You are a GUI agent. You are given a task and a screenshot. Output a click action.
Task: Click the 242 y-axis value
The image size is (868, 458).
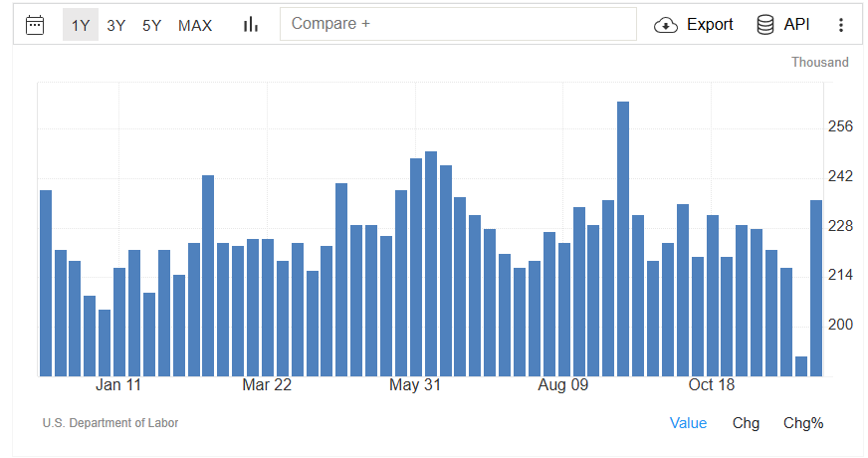(x=840, y=176)
